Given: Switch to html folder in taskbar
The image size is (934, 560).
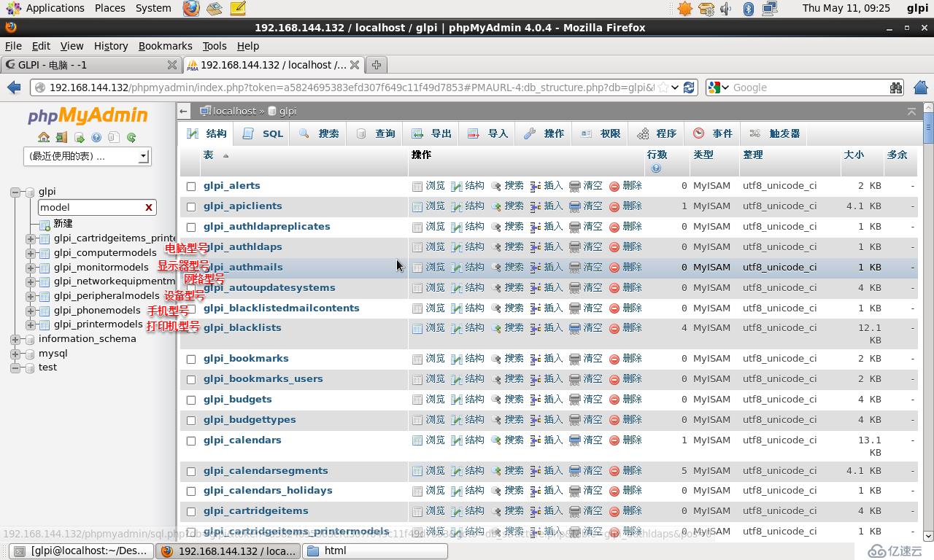Looking at the screenshot, I should pos(375,551).
